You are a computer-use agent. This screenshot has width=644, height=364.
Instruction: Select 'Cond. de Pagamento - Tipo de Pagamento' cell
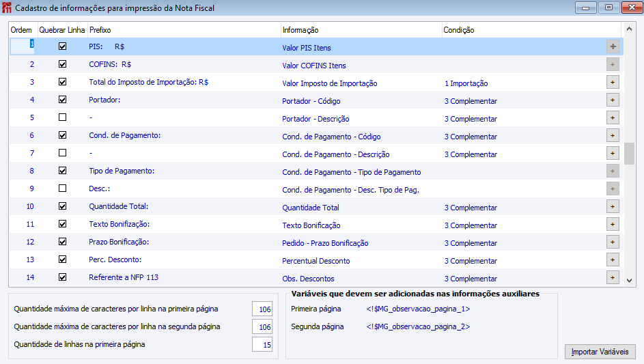pos(351,172)
